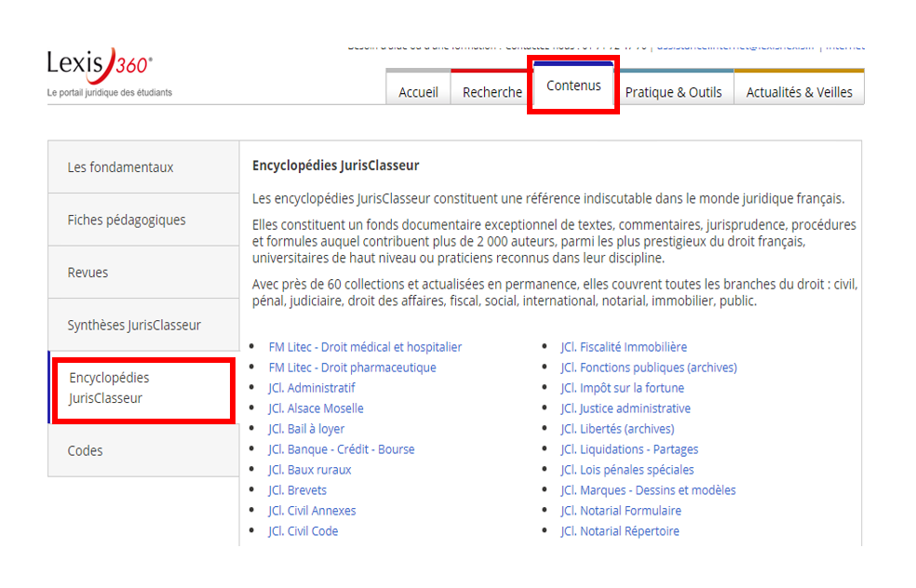Open the JCl. Civil Code link
Viewport: 916px width, 588px height.
(303, 530)
